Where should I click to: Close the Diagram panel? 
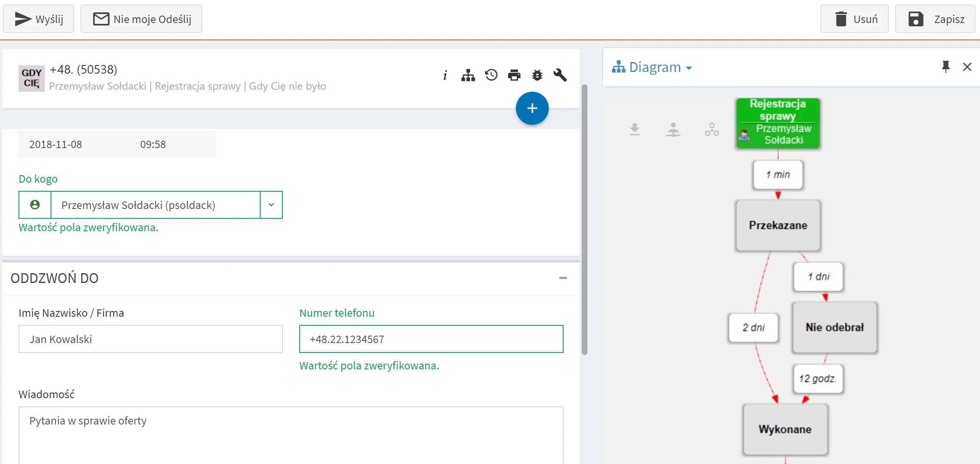pyautogui.click(x=967, y=67)
